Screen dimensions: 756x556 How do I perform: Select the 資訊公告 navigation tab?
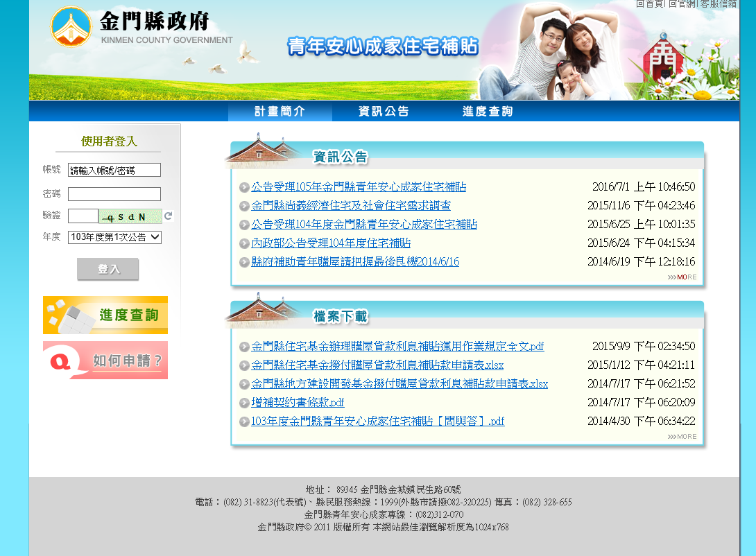tap(384, 112)
